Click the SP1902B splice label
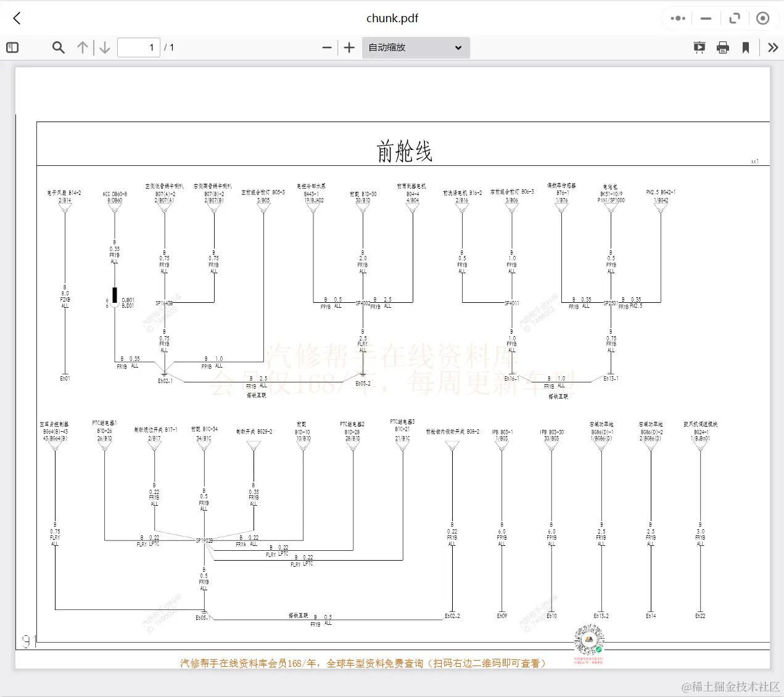The height and width of the screenshot is (697, 784). click(x=204, y=541)
